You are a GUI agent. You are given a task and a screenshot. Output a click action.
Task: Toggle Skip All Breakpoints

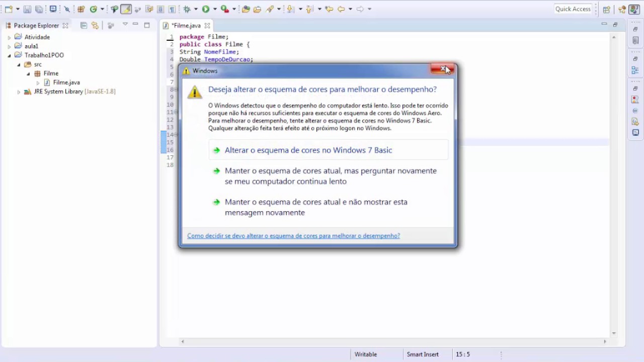[67, 9]
